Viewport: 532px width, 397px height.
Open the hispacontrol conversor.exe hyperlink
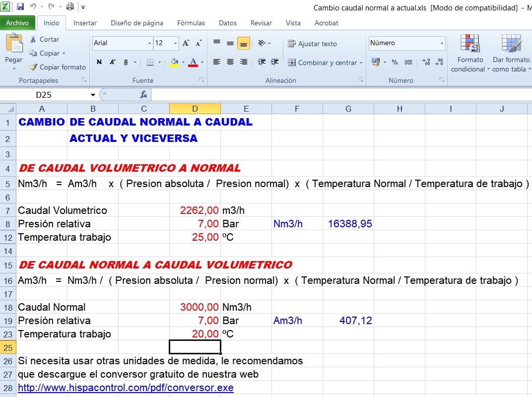pos(126,388)
